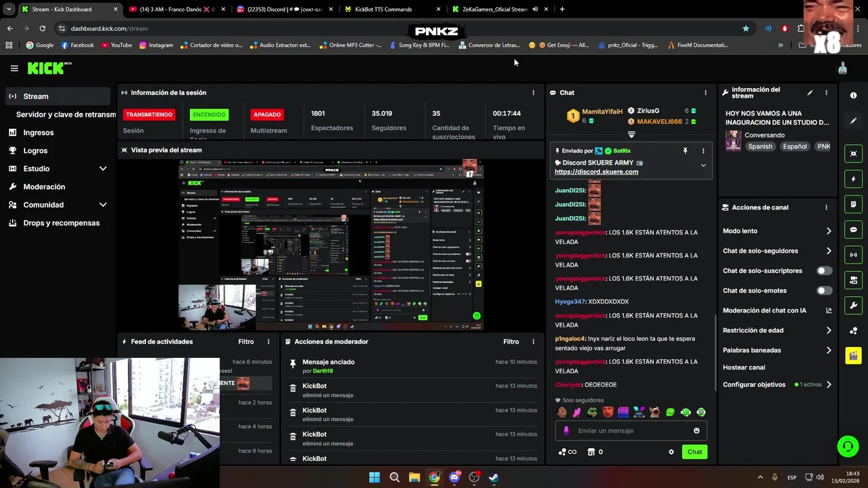The image size is (868, 488).
Task: Unpin the BotRix pinned message
Action: 685,150
